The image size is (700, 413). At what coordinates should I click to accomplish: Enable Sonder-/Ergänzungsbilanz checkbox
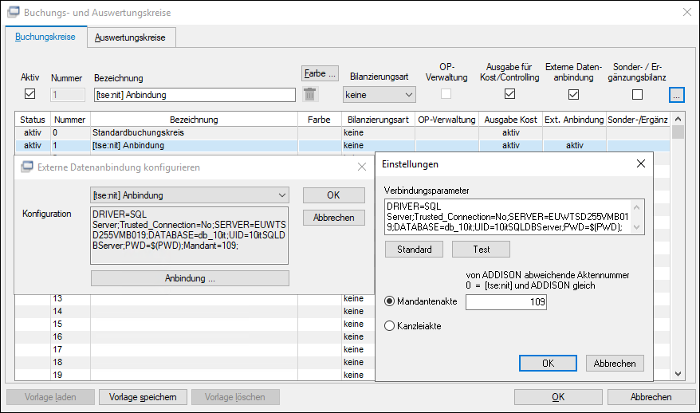click(x=637, y=94)
